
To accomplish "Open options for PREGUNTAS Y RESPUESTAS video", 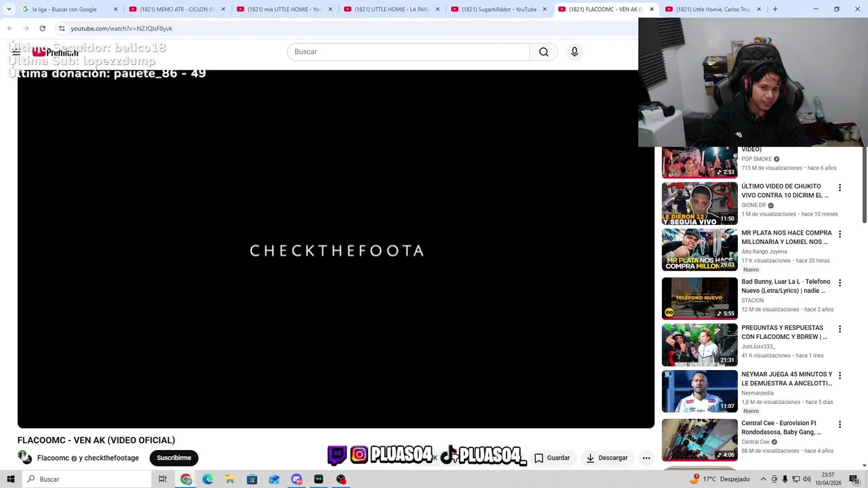I will 840,329.
